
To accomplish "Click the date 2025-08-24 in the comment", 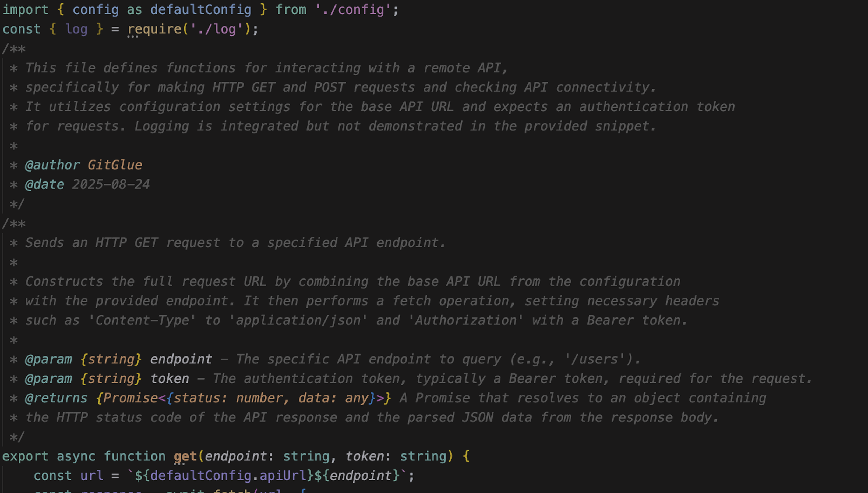I will [x=111, y=184].
